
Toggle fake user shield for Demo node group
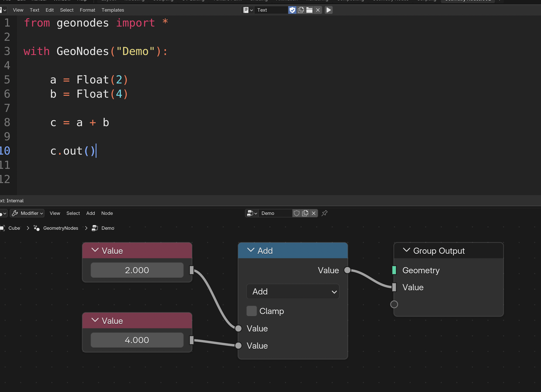(x=296, y=213)
